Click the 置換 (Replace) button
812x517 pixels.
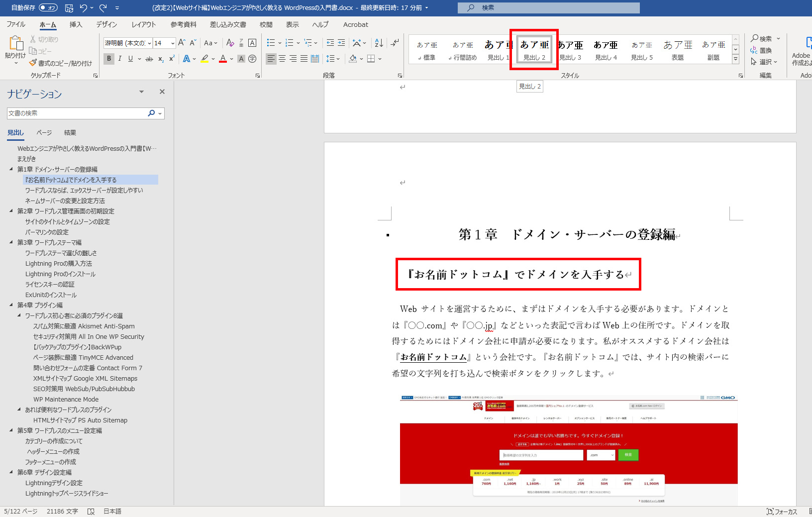point(761,50)
